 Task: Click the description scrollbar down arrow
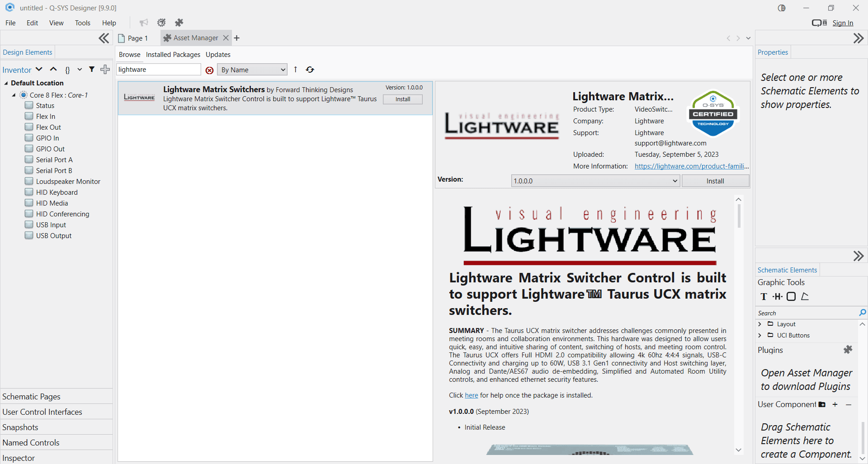(739, 450)
